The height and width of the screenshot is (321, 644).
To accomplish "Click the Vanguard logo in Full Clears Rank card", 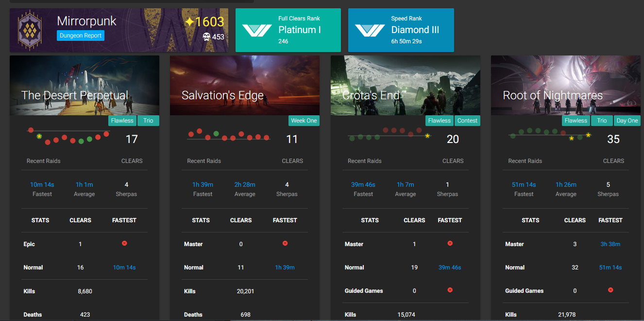I will point(257,30).
